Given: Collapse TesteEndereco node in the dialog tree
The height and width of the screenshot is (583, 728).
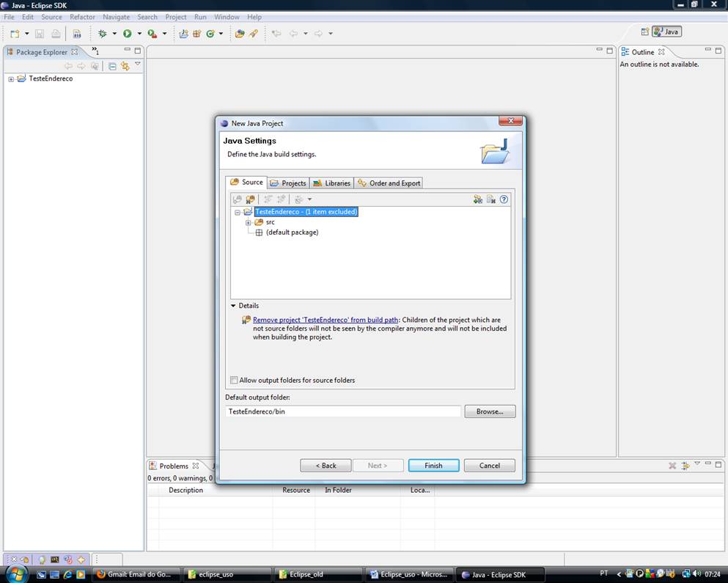Looking at the screenshot, I should (x=238, y=212).
